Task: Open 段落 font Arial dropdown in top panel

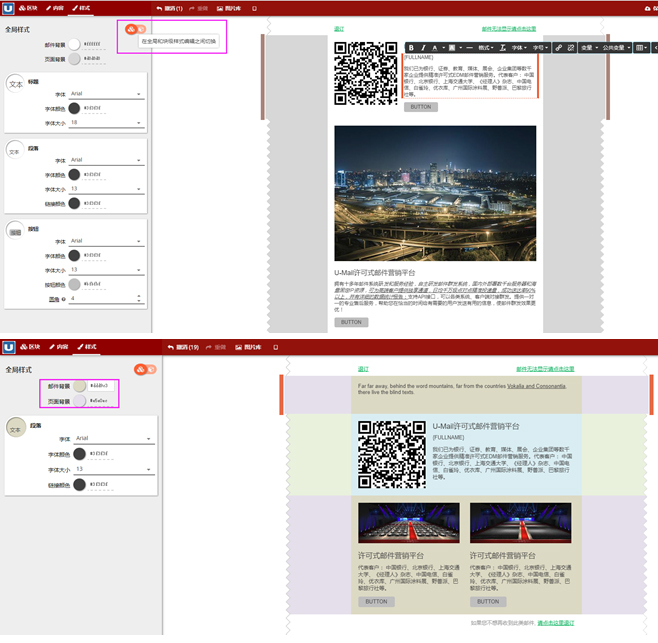Action: coord(107,160)
